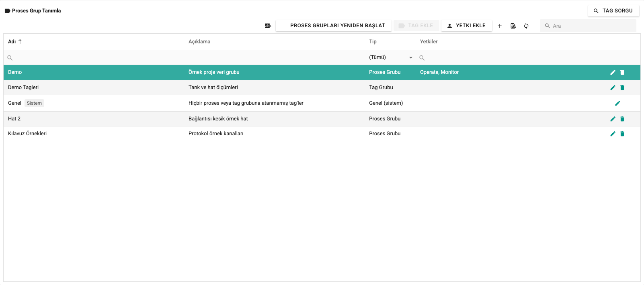Image resolution: width=644 pixels, height=285 pixels.
Task: Open the Tip filter dropdown (Tümü)
Action: pyautogui.click(x=391, y=57)
